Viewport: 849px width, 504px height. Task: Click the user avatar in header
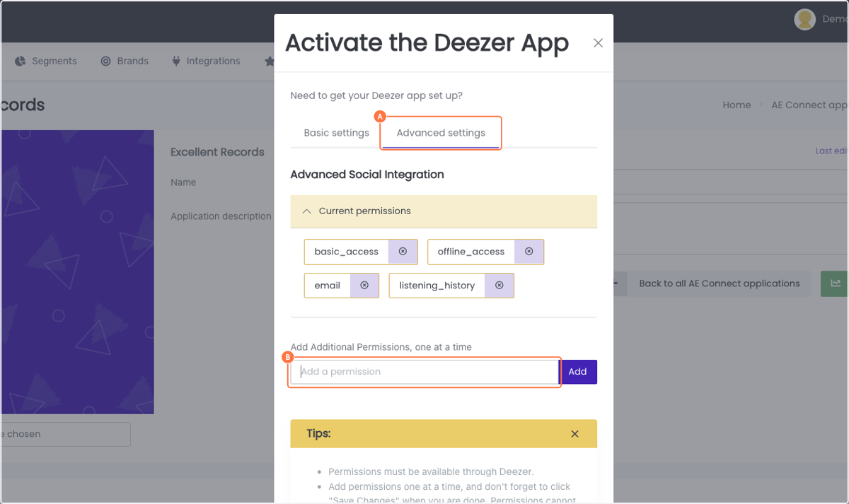(804, 20)
